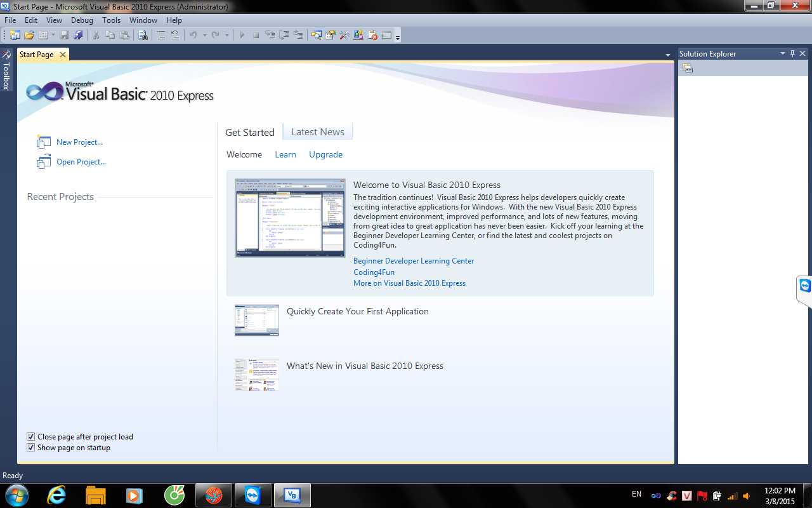Click the Comment out lines icon
Viewport: 812px width, 508px height.
(161, 35)
